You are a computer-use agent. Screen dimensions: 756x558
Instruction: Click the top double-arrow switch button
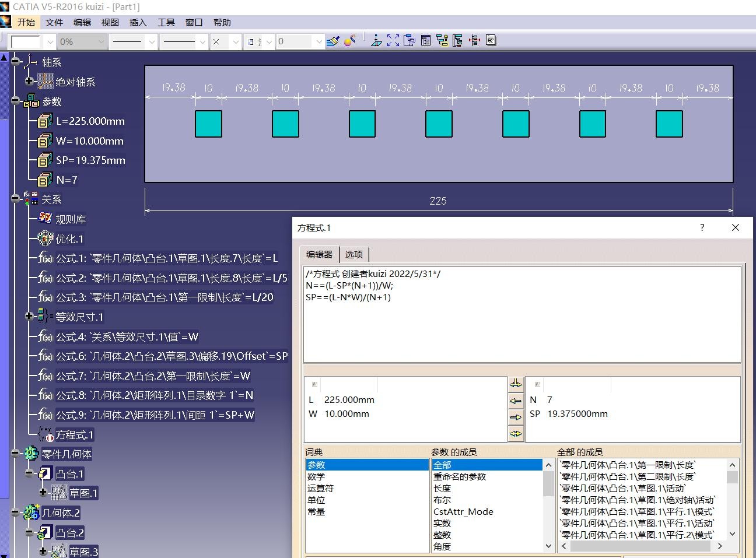(516, 384)
